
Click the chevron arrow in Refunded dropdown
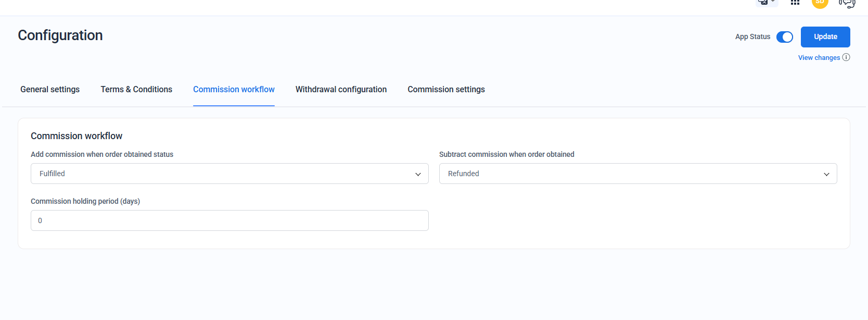click(826, 174)
